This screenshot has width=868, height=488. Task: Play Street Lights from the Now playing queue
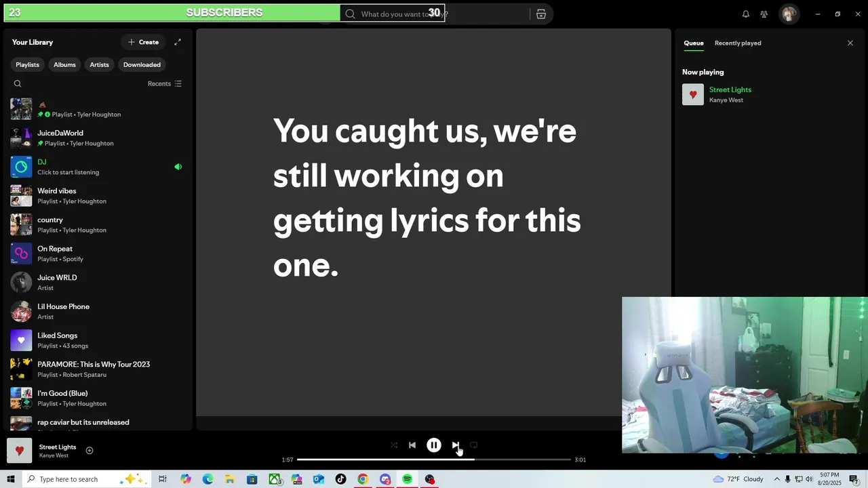point(693,94)
